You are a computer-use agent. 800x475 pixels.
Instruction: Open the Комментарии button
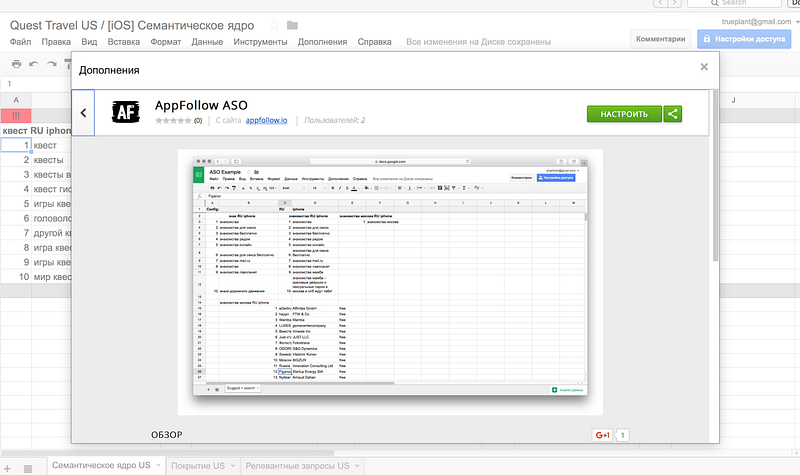tap(660, 39)
